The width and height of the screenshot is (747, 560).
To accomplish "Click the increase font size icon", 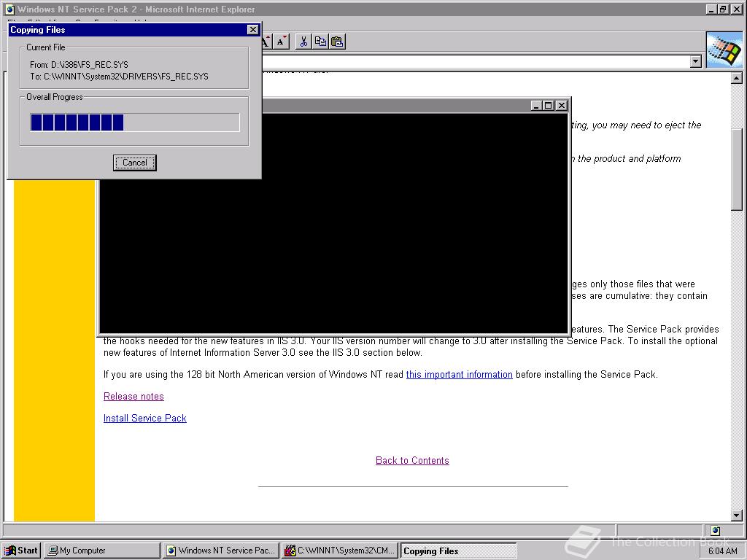I will pos(267,42).
